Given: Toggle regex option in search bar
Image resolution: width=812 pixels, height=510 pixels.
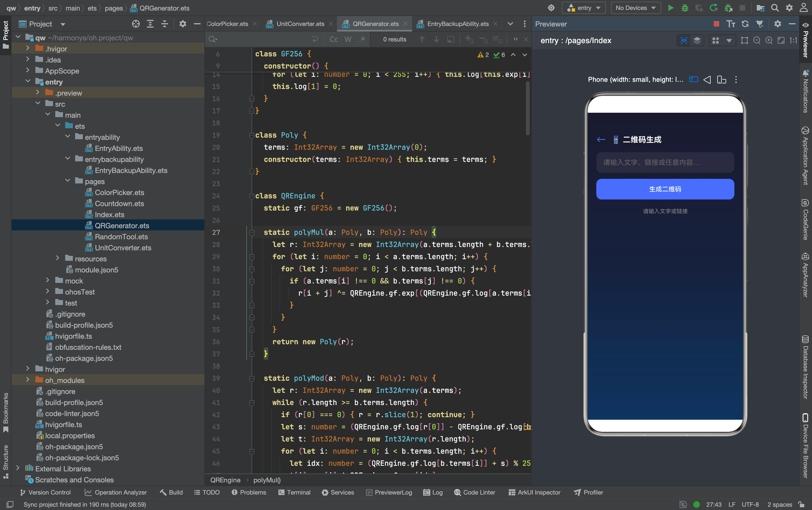Looking at the screenshot, I should (x=362, y=40).
